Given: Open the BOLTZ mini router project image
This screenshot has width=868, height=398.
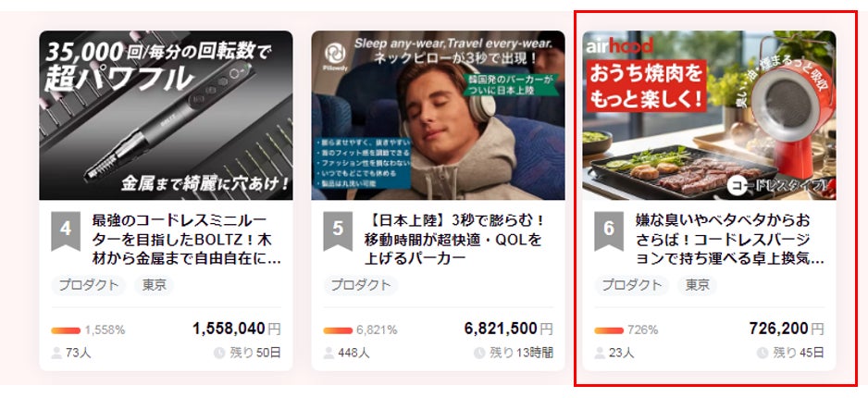Looking at the screenshot, I should click(166, 115).
